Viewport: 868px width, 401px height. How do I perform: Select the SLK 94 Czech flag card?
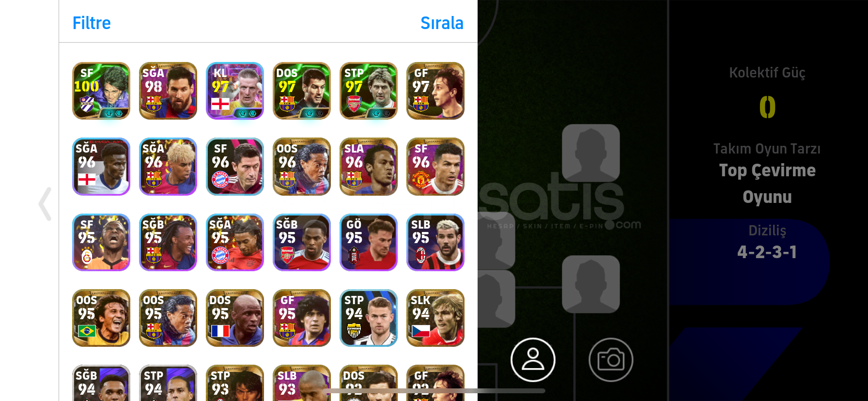435,318
